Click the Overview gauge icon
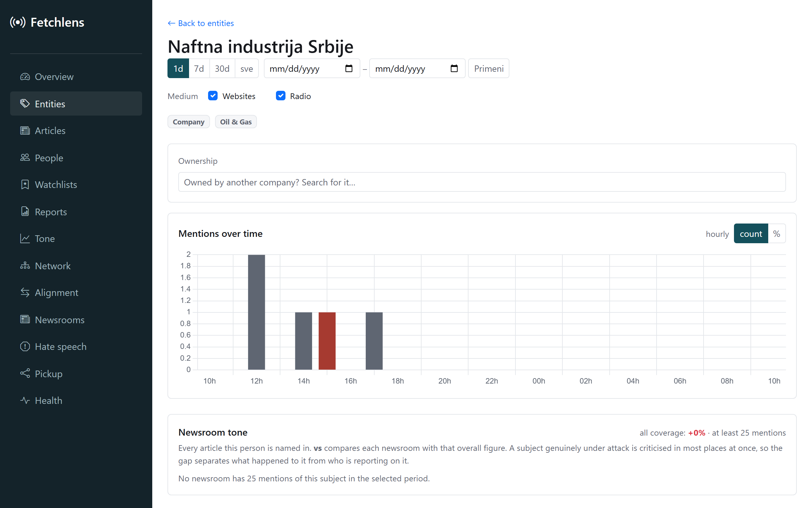 [x=25, y=77]
